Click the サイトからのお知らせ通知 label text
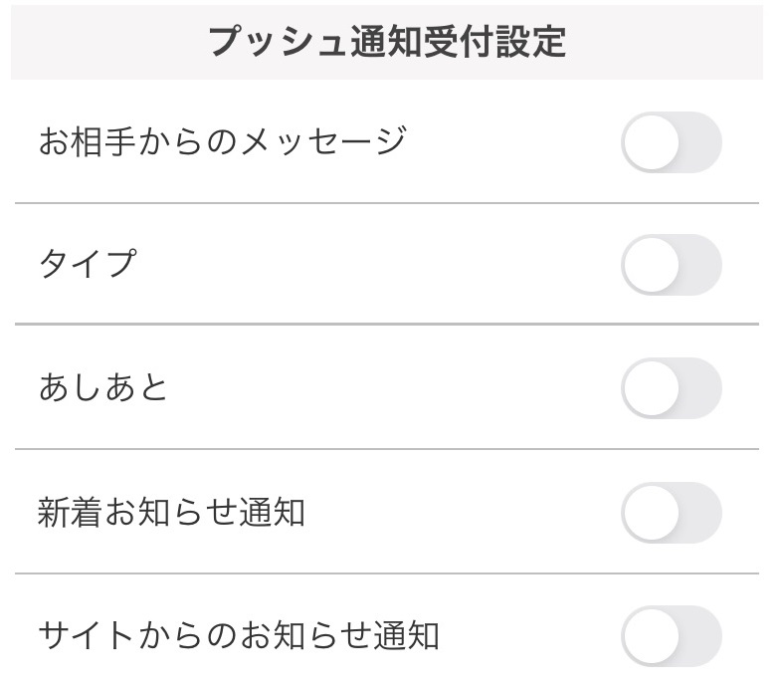The image size is (784, 686). (x=239, y=635)
